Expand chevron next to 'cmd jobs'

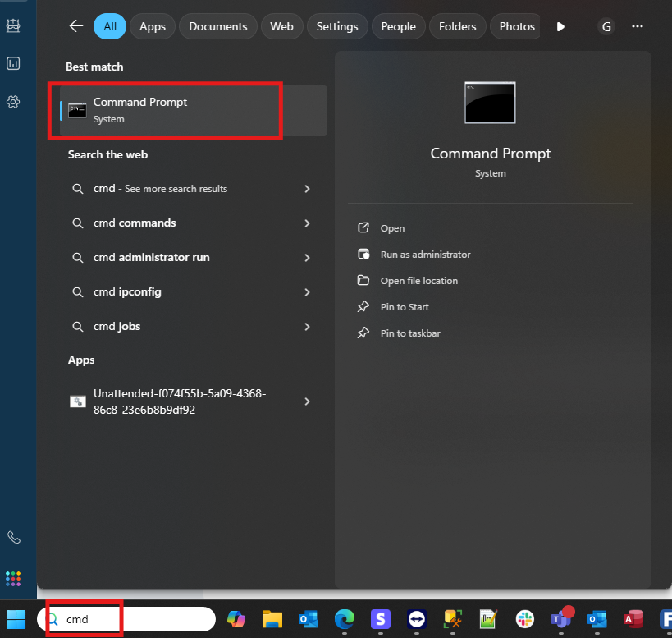pos(307,327)
